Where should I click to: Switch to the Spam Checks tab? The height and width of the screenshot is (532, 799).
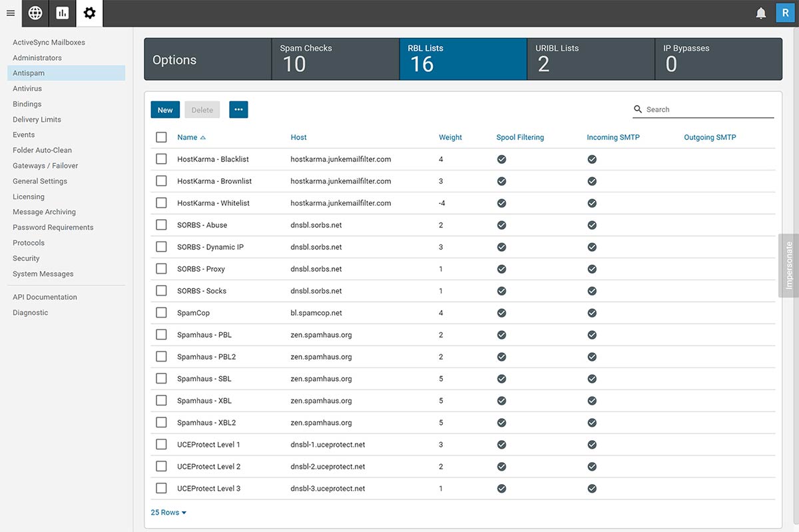click(336, 59)
